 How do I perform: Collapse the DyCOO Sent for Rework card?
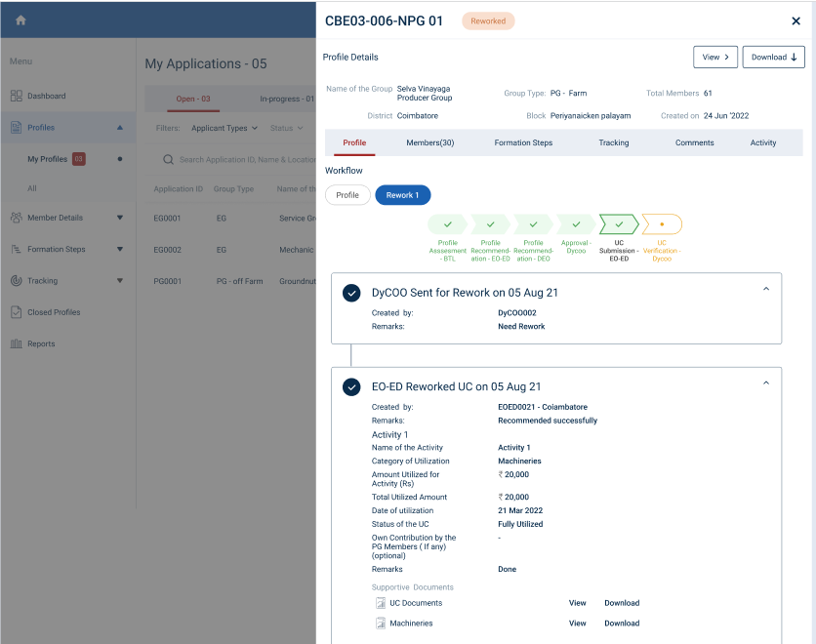pos(765,289)
